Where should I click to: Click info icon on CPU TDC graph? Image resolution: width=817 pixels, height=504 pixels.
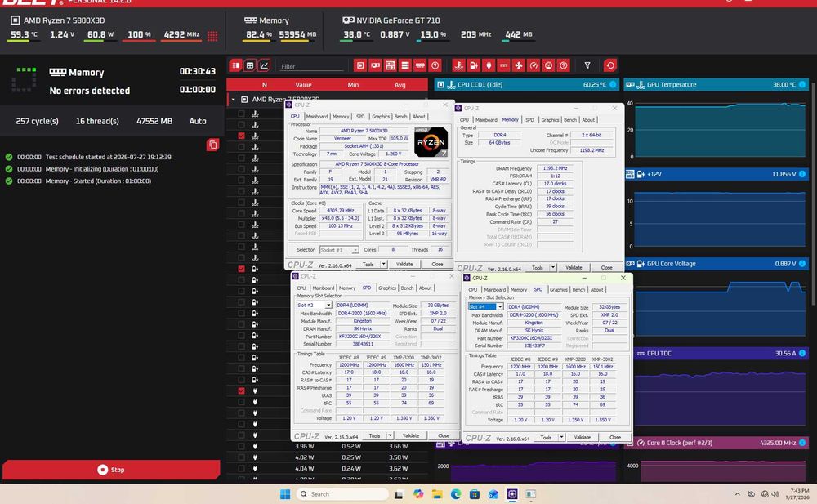pyautogui.click(x=802, y=354)
